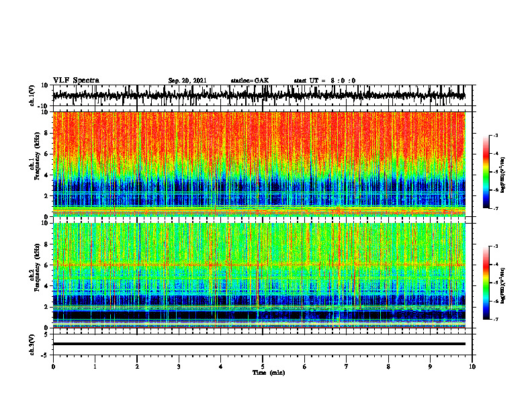Click inside the ch.1 spectrogram panel

click(x=259, y=164)
